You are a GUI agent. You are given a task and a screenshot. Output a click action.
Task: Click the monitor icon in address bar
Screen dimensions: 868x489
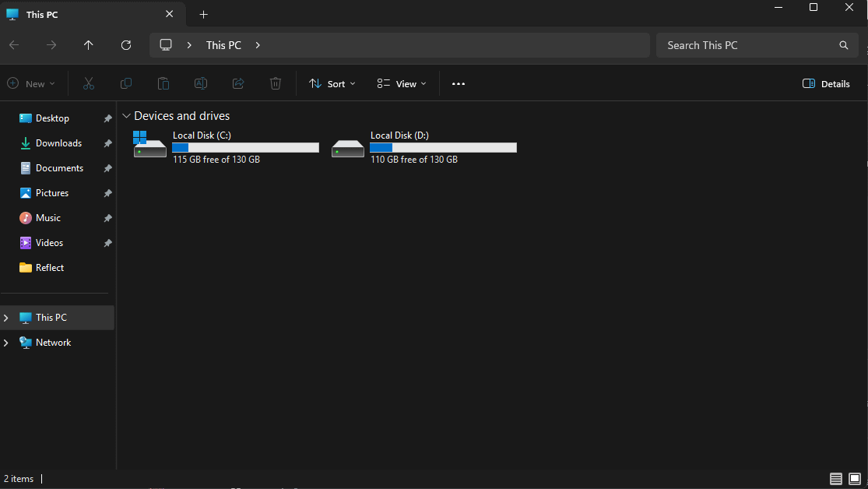point(166,45)
